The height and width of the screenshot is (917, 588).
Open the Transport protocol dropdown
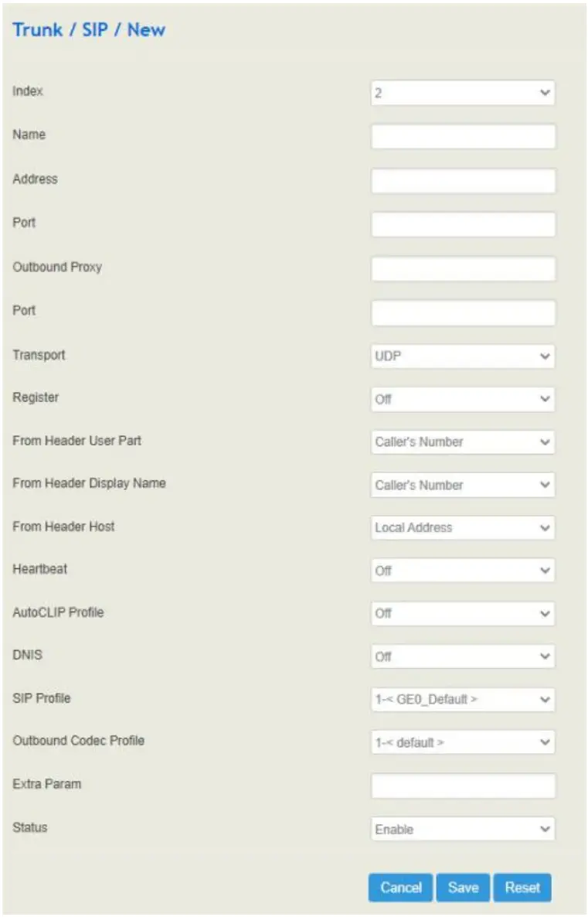[462, 356]
